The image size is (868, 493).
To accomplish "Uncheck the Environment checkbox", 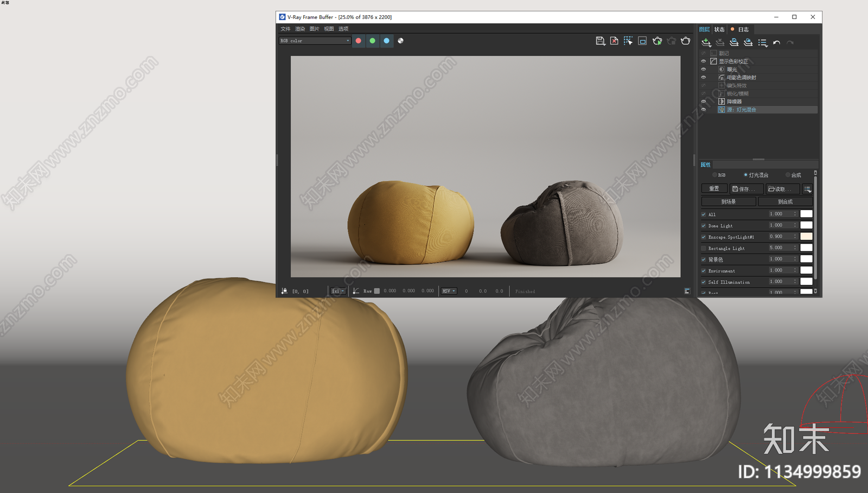I will pos(704,271).
